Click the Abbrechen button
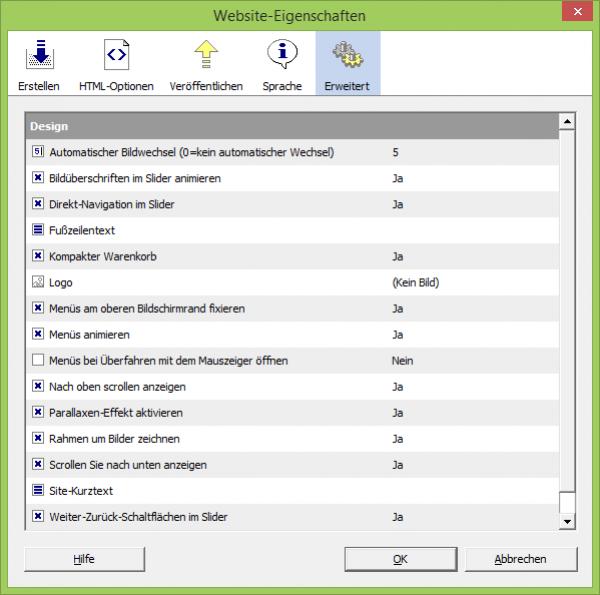600x595 pixels. tap(520, 559)
